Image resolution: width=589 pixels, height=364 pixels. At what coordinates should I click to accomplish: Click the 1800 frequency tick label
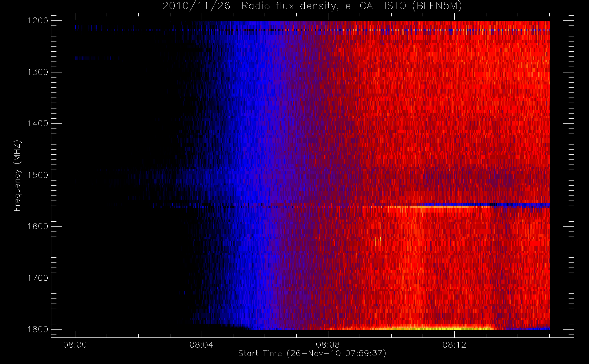click(38, 329)
